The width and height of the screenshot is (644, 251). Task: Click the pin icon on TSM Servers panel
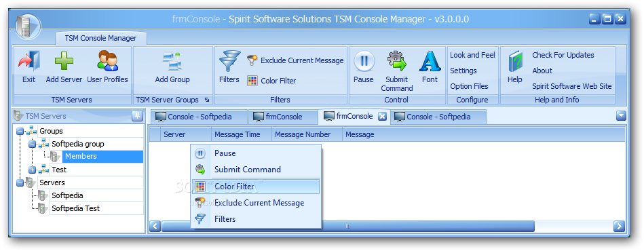click(x=138, y=116)
